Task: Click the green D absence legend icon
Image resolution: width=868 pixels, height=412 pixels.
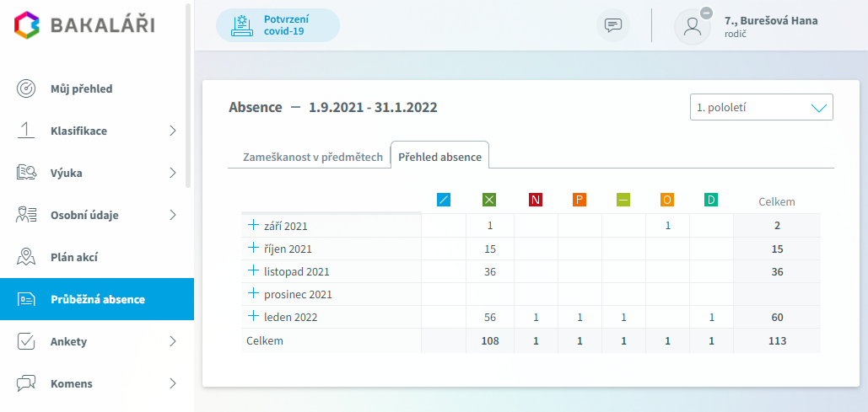Action: pos(711,201)
